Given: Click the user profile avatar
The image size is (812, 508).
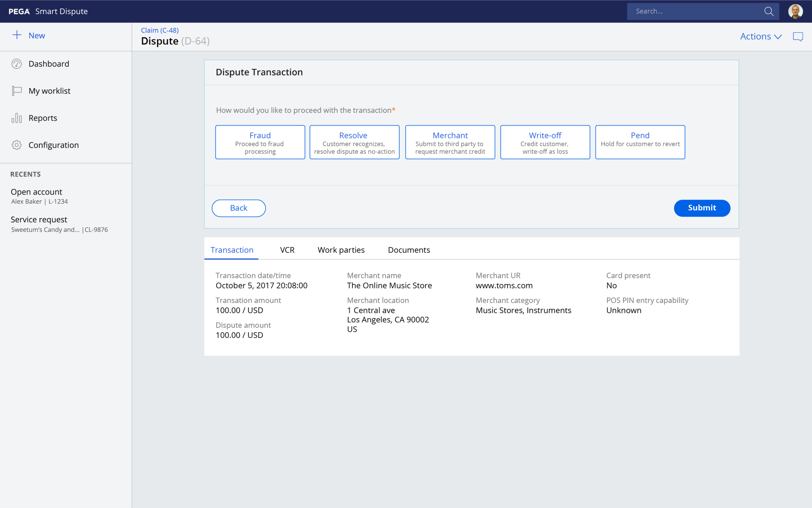Looking at the screenshot, I should [795, 11].
